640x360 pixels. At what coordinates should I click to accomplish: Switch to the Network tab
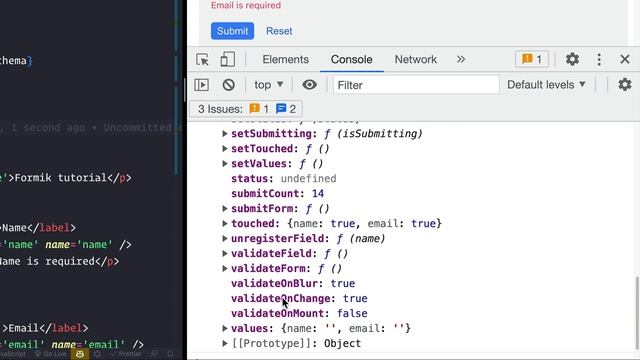coord(416,60)
